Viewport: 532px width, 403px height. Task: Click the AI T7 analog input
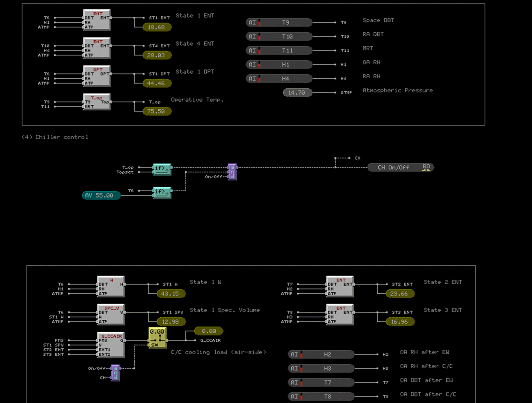(x=321, y=382)
